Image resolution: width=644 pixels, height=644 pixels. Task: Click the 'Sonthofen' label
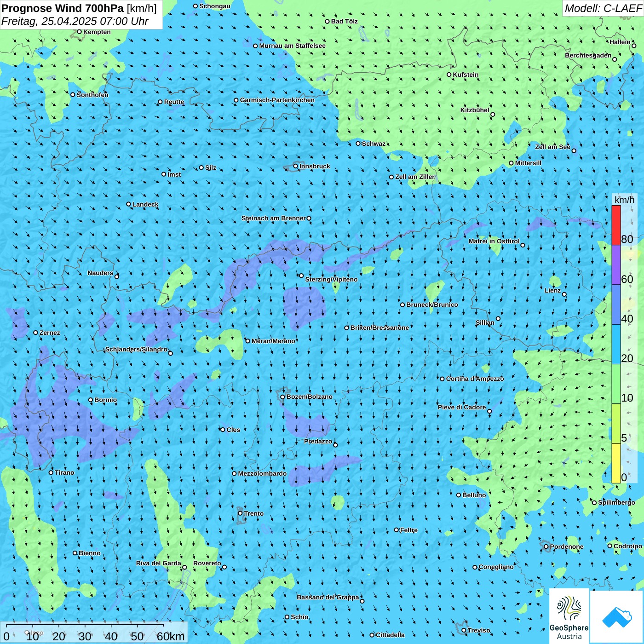92,95
